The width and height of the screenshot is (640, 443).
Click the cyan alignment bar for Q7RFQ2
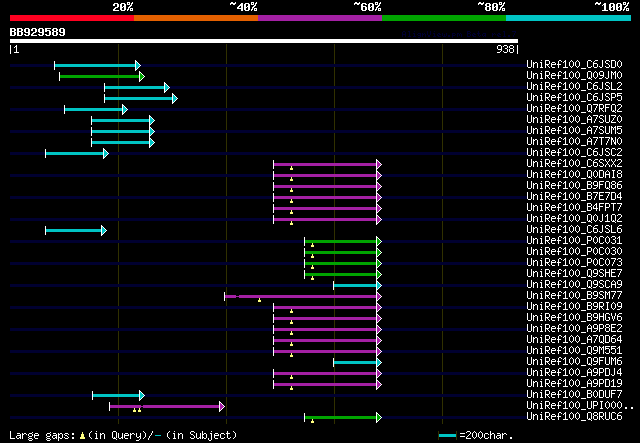(96, 109)
